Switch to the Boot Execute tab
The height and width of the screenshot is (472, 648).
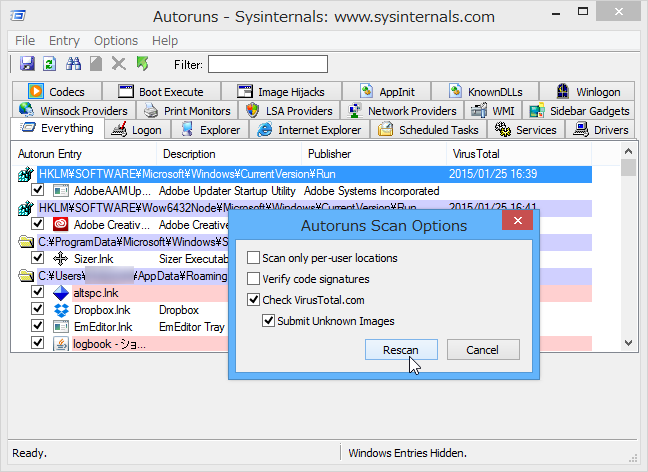tap(162, 91)
